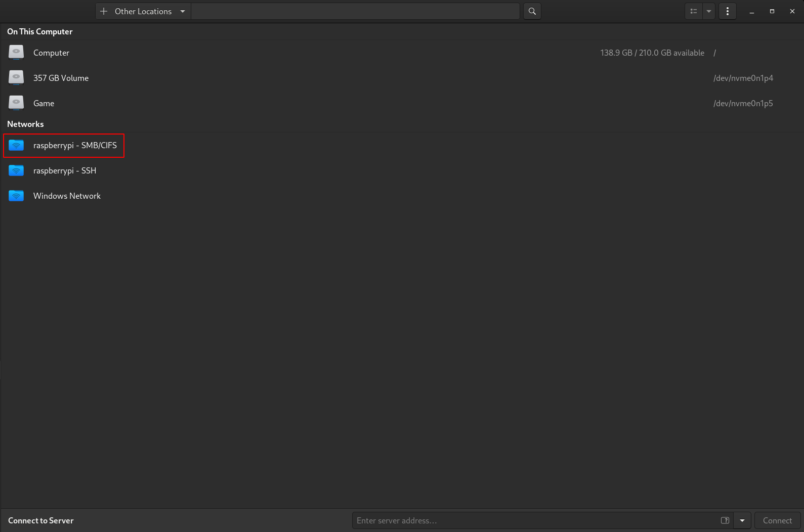Screen dimensions: 804x532
Task: Click the help icon in the server address field
Action: click(725, 520)
